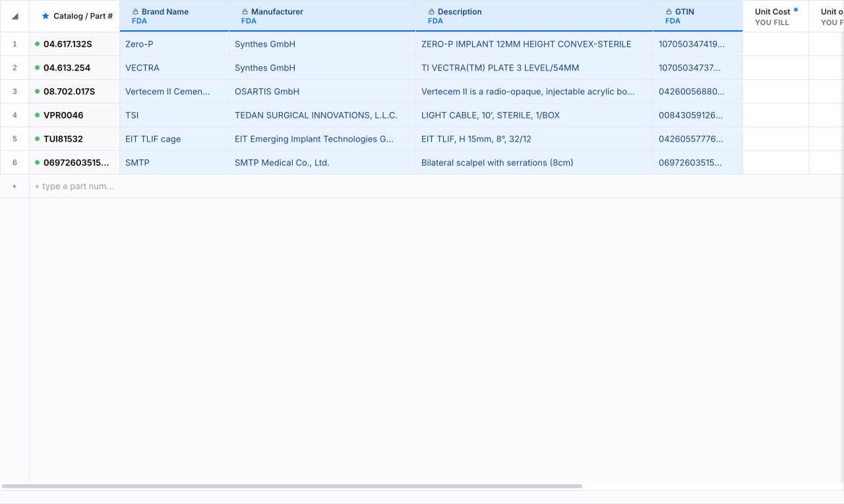This screenshot has width=844, height=504.
Task: Select the Manufacturer column header
Action: [322, 16]
